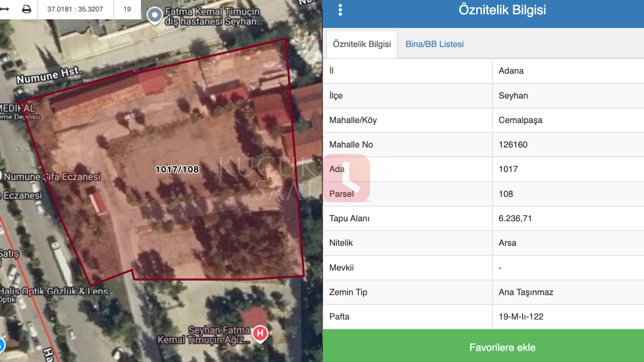Click the printer icon in map toolbar
Image resolution: width=644 pixels, height=362 pixels.
point(27,9)
